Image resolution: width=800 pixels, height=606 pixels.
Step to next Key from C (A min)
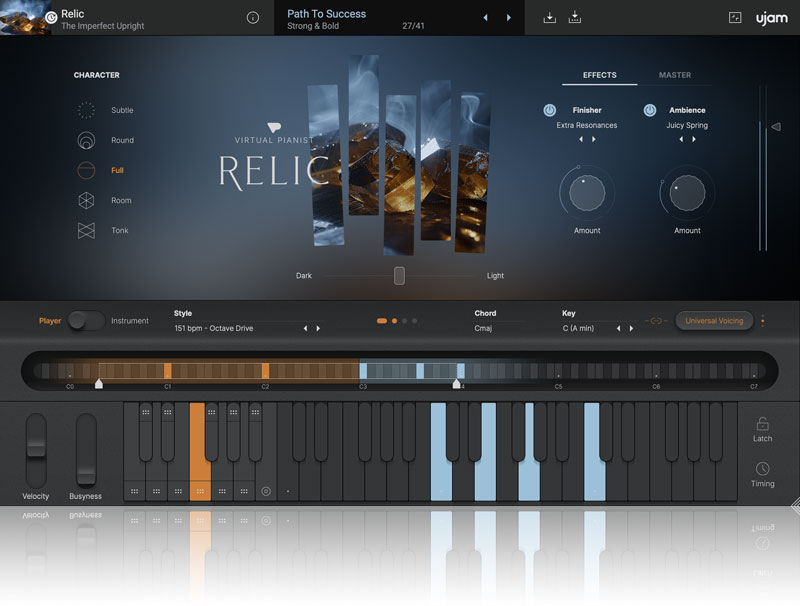tap(631, 329)
